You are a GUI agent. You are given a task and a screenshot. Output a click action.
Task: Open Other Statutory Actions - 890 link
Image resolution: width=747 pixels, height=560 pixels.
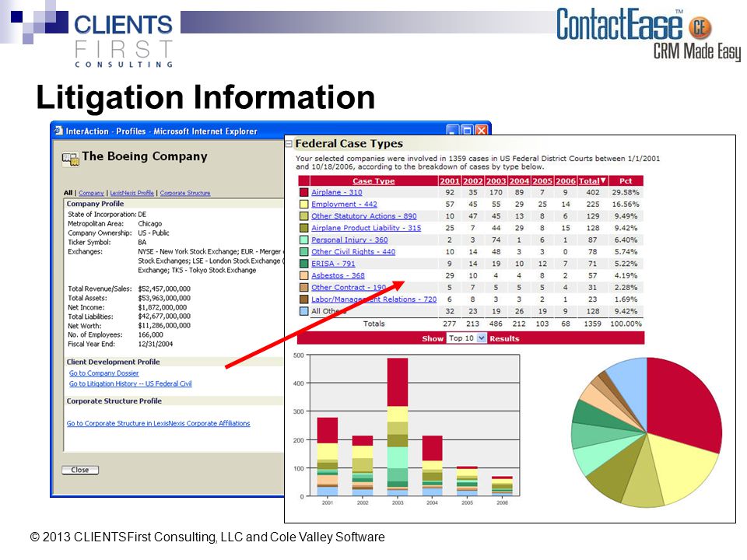point(364,216)
